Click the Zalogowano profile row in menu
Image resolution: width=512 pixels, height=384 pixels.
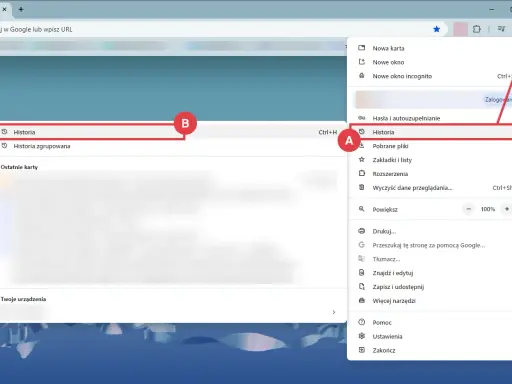tap(433, 100)
